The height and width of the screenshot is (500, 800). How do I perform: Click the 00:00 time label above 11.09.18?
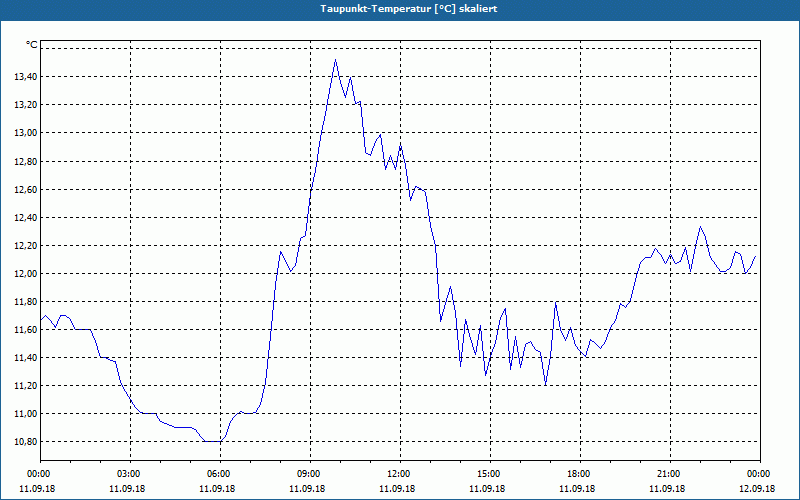coord(40,474)
